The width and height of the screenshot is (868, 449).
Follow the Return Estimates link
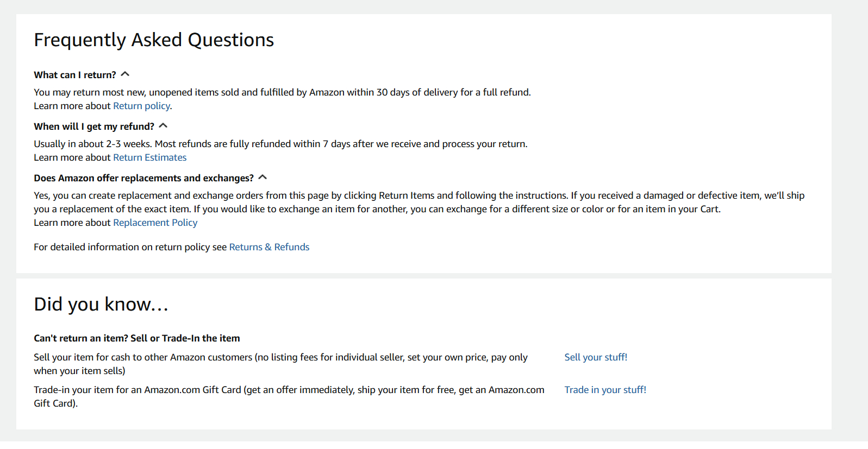click(x=149, y=157)
